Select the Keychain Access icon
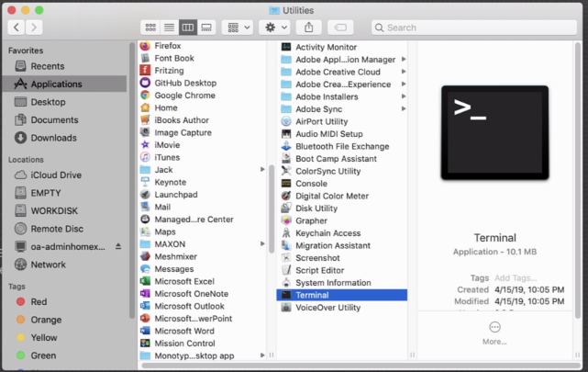Image resolution: width=588 pixels, height=372 pixels. pos(286,232)
